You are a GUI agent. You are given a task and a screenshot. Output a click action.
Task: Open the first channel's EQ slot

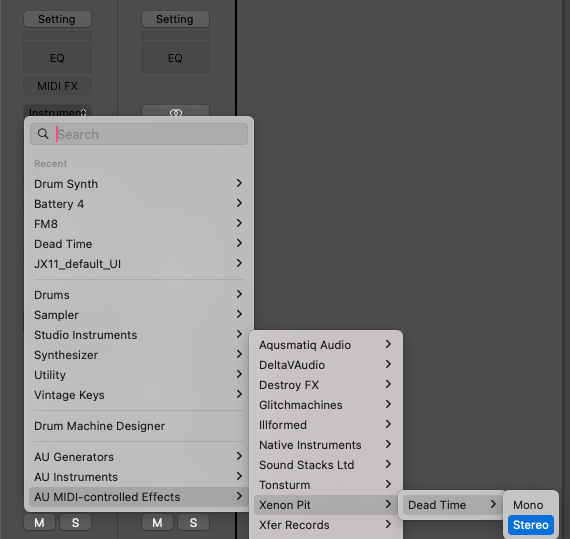click(x=57, y=58)
